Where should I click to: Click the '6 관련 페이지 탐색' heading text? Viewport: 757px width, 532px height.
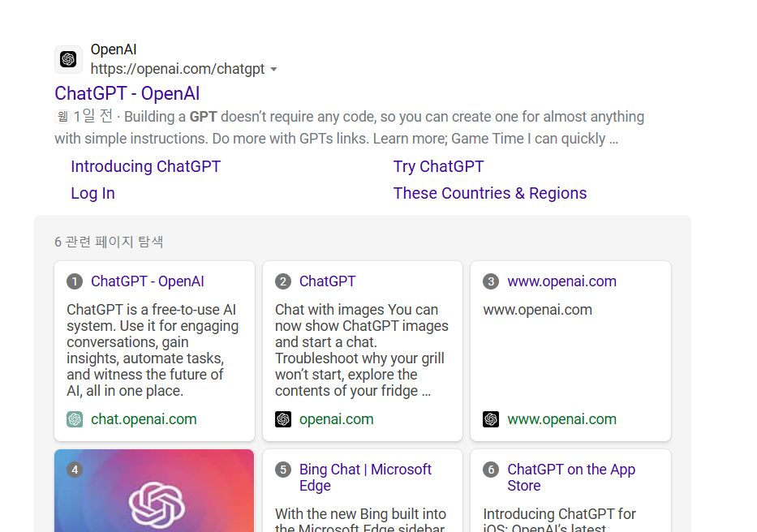(109, 242)
